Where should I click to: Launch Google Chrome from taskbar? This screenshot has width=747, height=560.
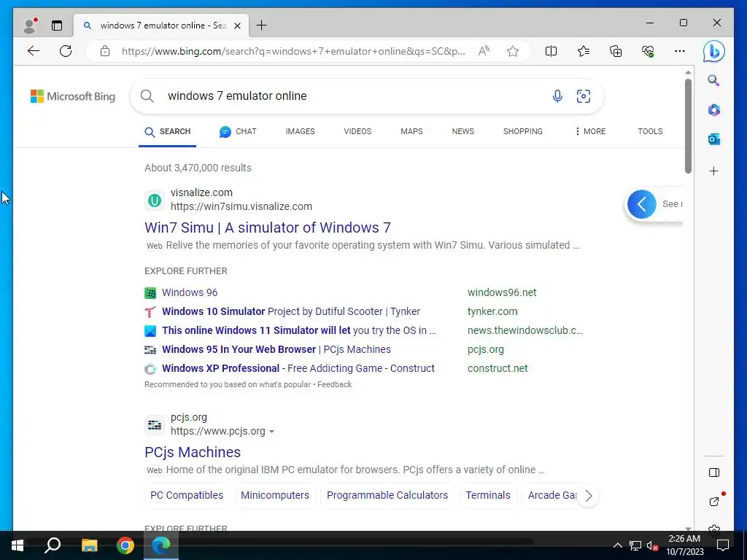tap(125, 545)
